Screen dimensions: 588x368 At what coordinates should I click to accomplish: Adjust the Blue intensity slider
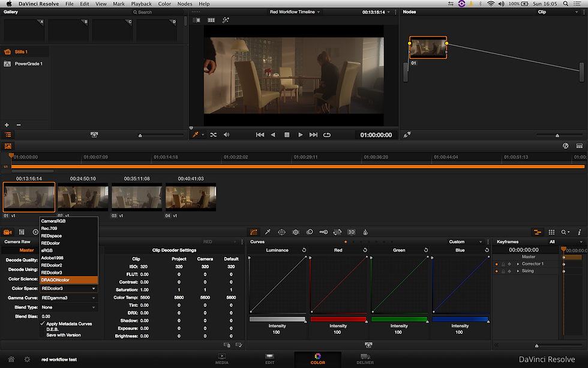pyautogui.click(x=460, y=319)
